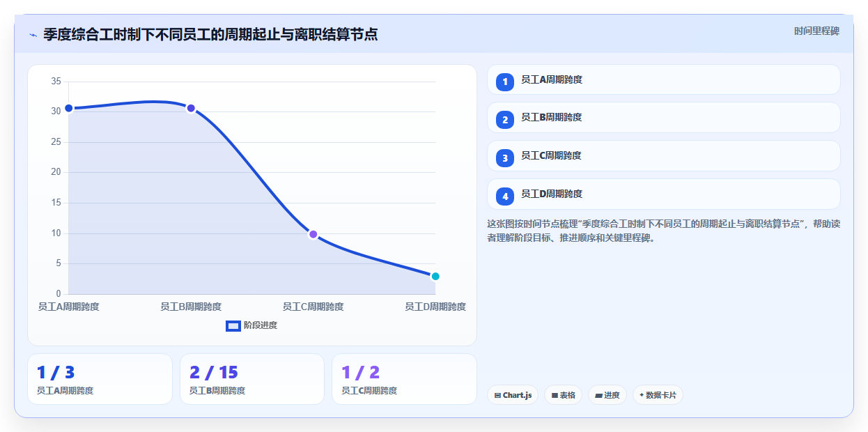Click the 1 / 2 stat card
Viewport: 868px width, 432px height.
404,379
